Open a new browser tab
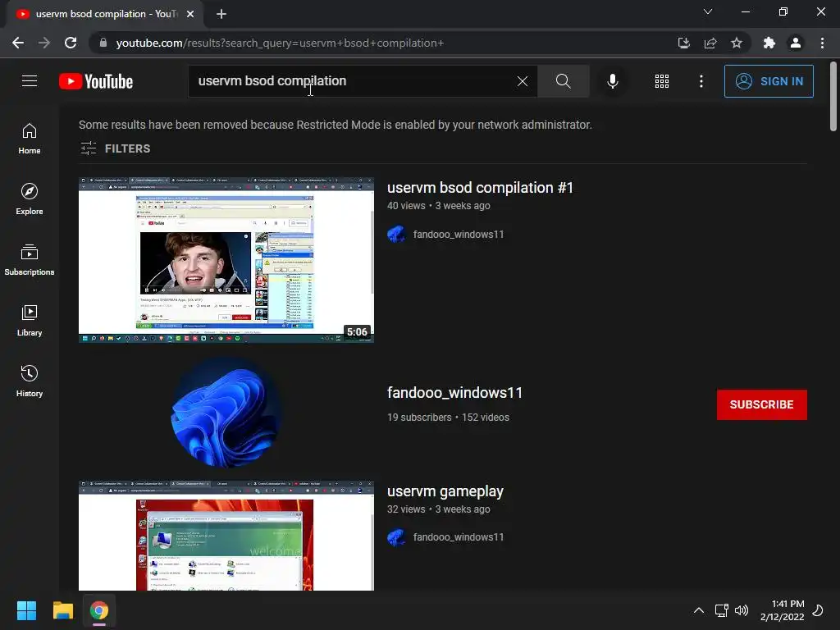This screenshot has width=840, height=630. tap(221, 14)
